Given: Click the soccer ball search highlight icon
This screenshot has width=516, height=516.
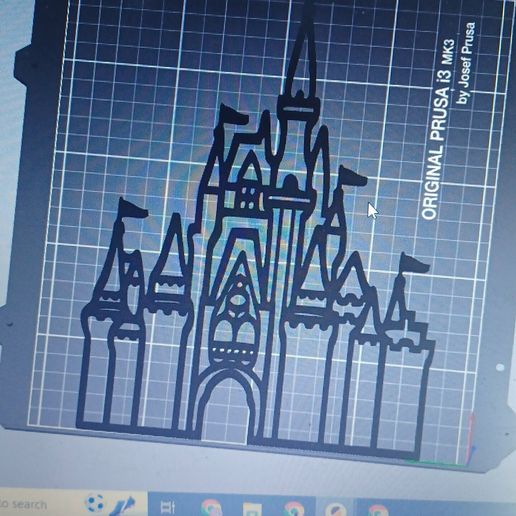Looking at the screenshot, I should click(x=94, y=503).
